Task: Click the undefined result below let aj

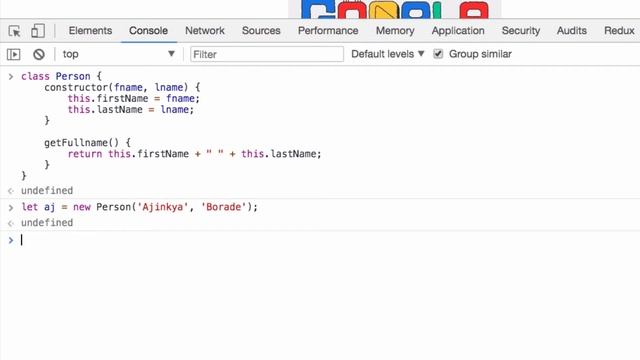Action: (47, 223)
